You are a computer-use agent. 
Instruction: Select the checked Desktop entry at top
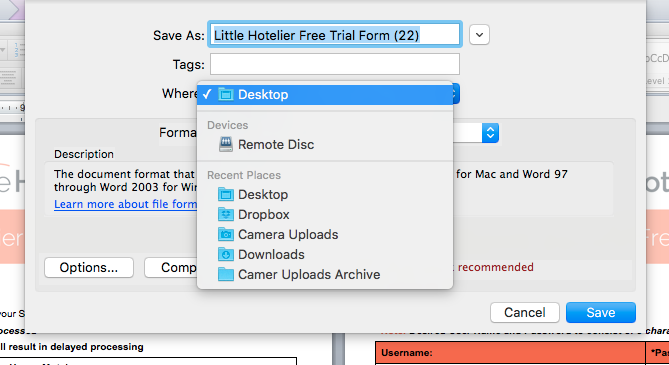pyautogui.click(x=325, y=94)
